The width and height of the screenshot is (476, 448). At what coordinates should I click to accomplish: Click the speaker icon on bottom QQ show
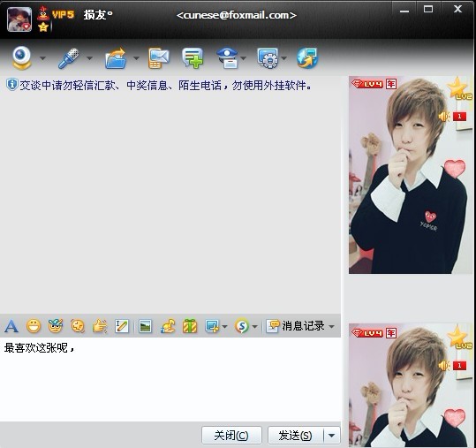(x=444, y=366)
